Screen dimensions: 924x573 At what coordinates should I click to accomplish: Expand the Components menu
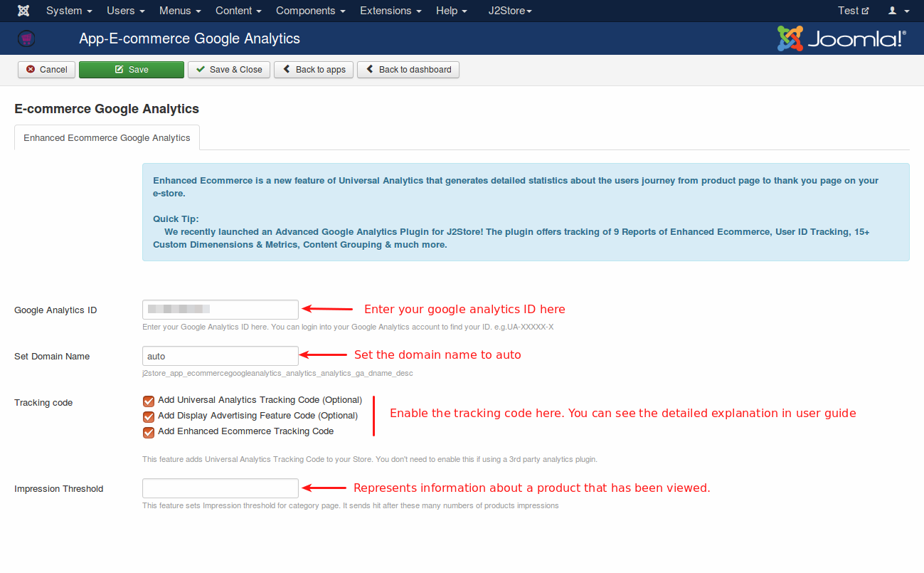pos(311,11)
